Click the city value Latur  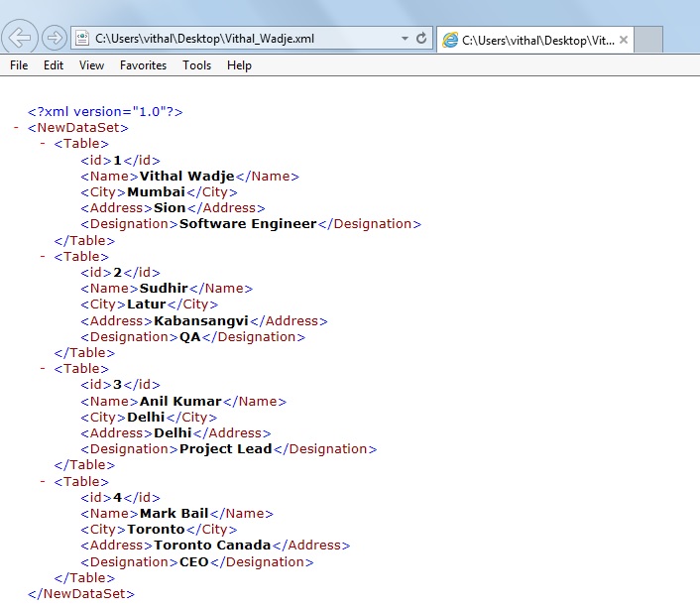click(147, 304)
